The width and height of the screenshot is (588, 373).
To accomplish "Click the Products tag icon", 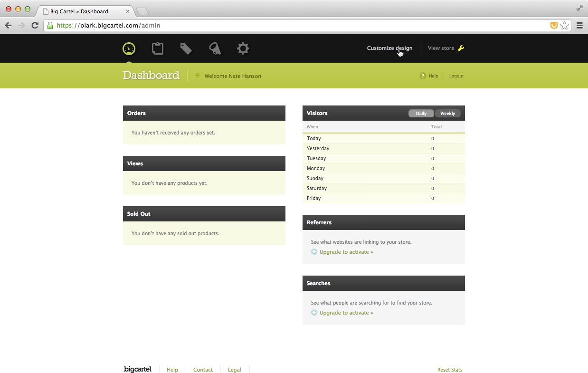I will tap(186, 48).
